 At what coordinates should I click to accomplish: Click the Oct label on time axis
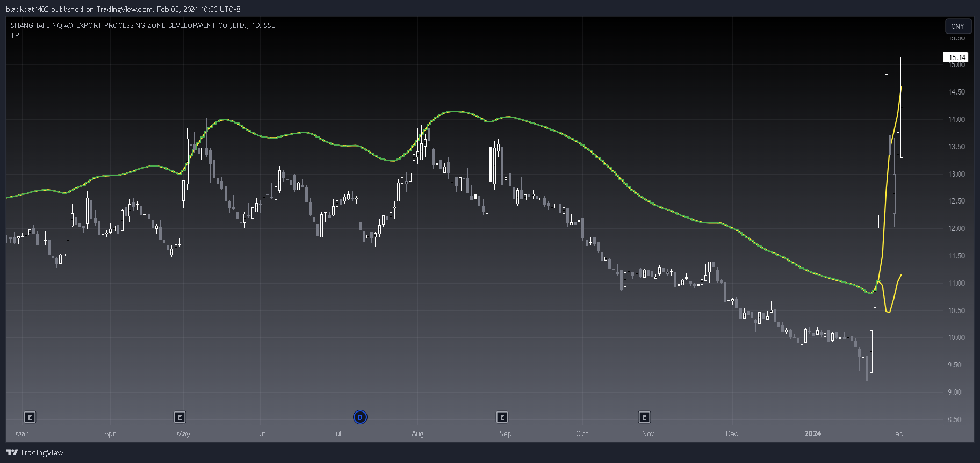pos(582,433)
